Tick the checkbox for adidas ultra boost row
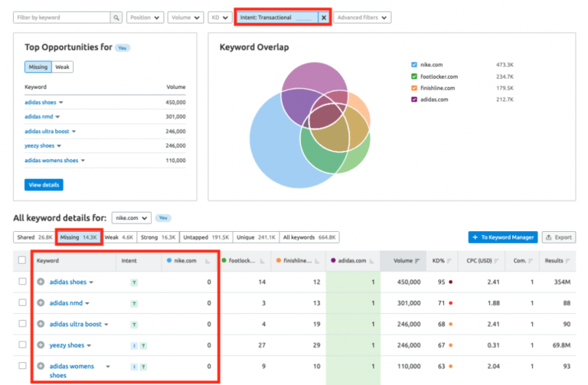 tap(22, 324)
